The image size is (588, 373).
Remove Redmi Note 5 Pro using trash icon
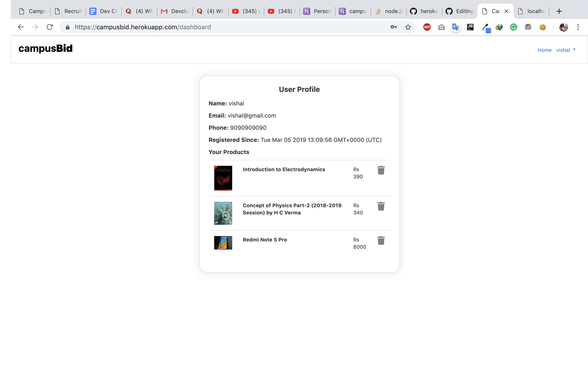(381, 241)
